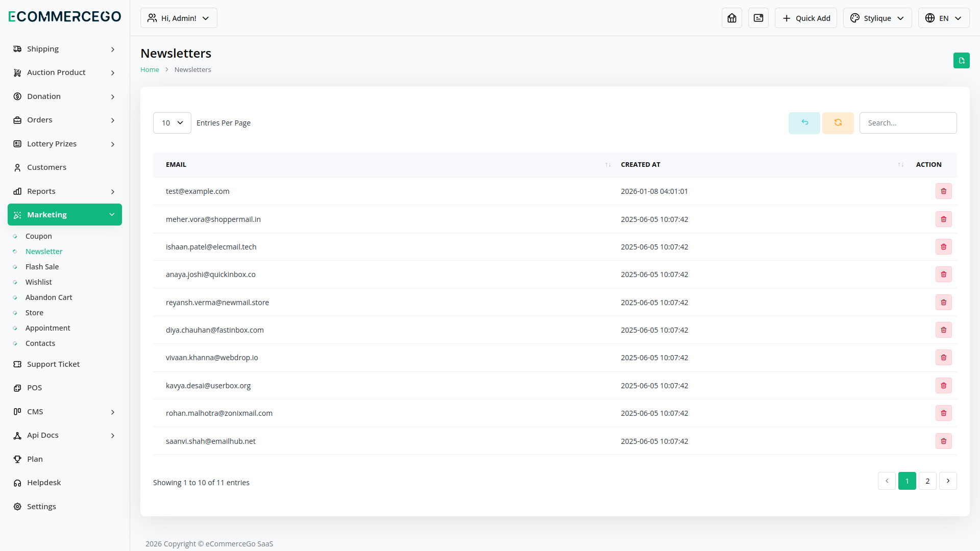Delete reyansh.verma@newmail.store entry

pyautogui.click(x=943, y=303)
